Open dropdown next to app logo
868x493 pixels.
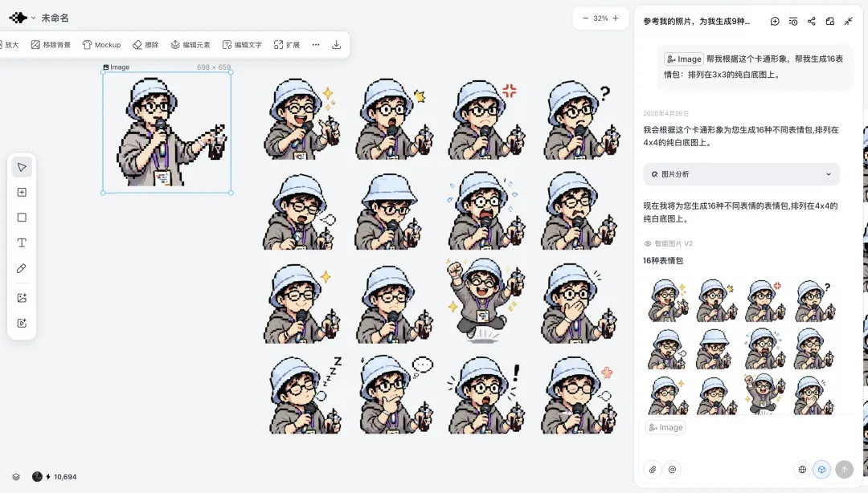[33, 18]
